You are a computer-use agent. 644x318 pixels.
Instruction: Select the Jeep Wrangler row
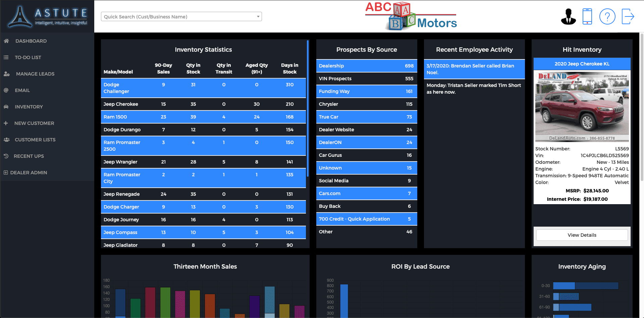pos(203,162)
